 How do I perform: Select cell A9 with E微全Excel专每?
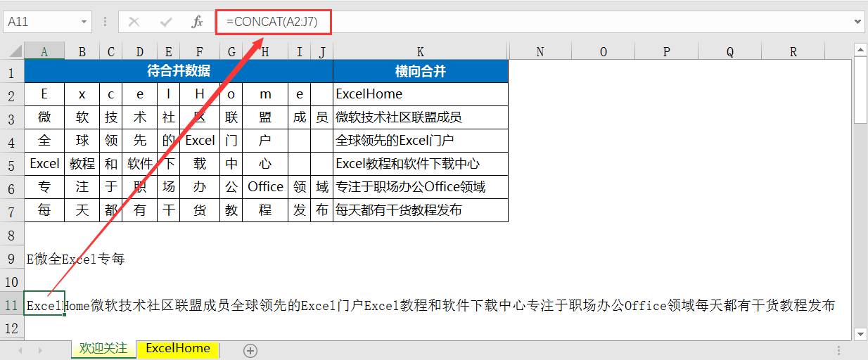pos(44,259)
